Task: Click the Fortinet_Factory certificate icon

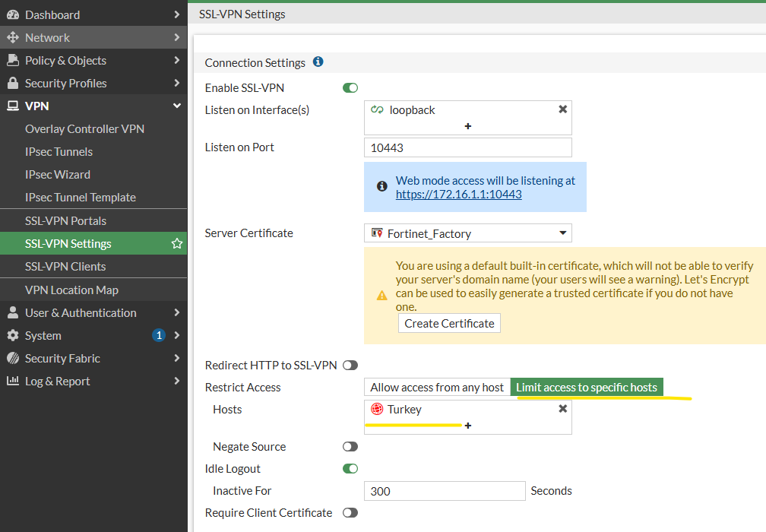Action: pyautogui.click(x=377, y=233)
